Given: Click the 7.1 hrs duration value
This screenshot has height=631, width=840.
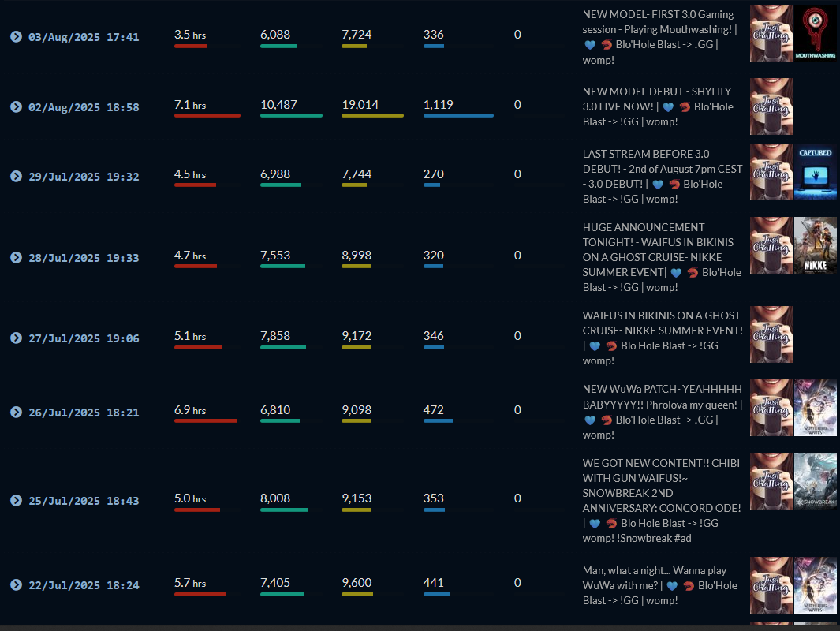Looking at the screenshot, I should click(189, 105).
